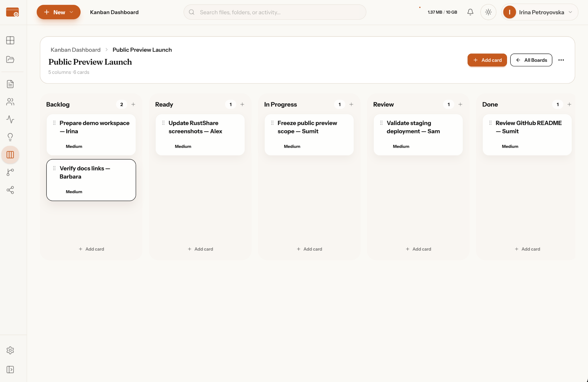
Task: Open the users/team sidebar icon
Action: 10,102
